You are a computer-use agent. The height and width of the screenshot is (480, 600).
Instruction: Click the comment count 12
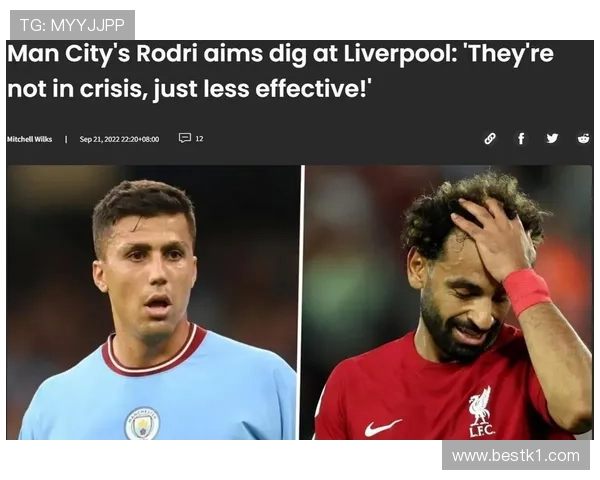(x=199, y=139)
